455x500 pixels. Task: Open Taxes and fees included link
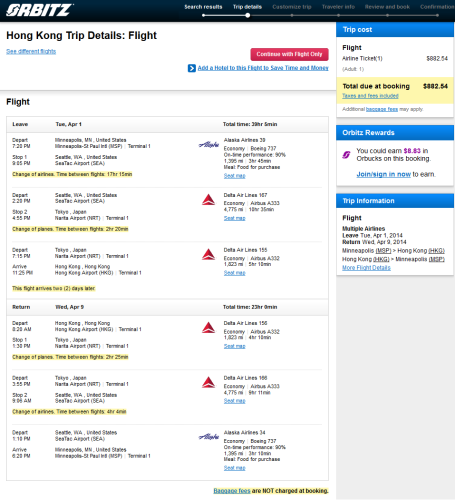coord(370,96)
